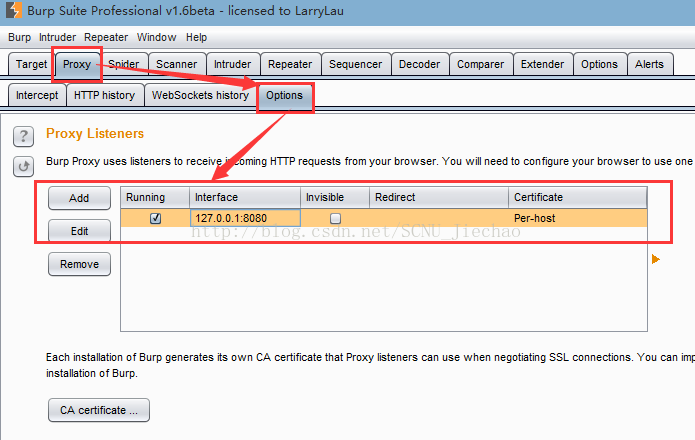Toggle the Invisible checkbox for the listener
The width and height of the screenshot is (695, 440).
(x=336, y=218)
